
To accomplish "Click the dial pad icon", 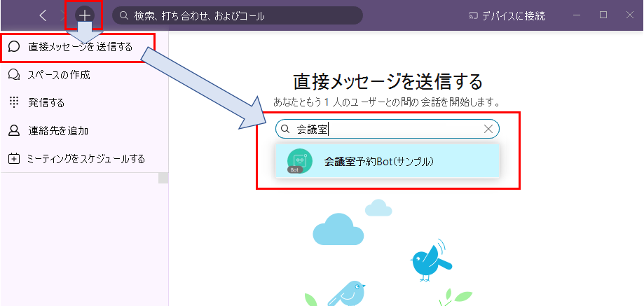I will [x=14, y=102].
